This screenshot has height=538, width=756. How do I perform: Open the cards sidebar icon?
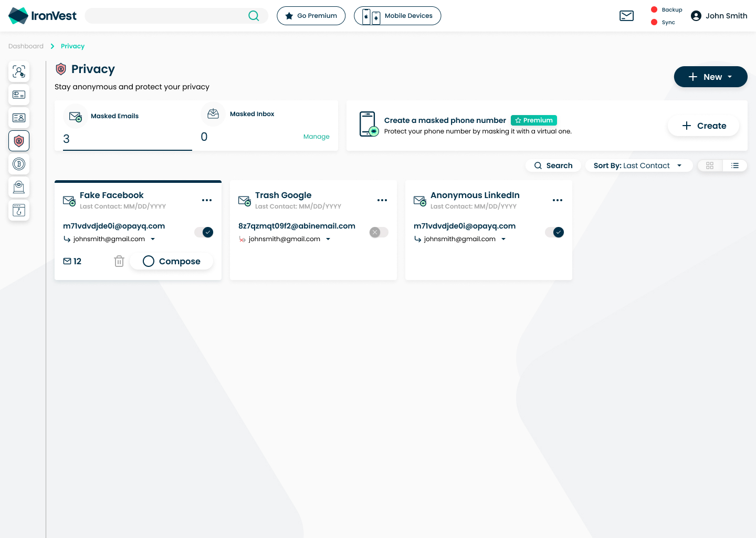click(x=19, y=95)
